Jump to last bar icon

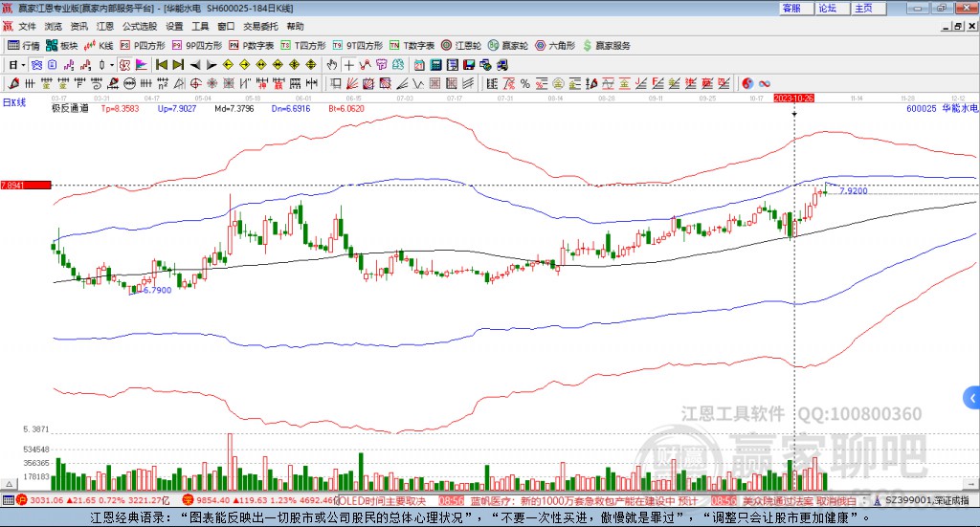[178, 65]
